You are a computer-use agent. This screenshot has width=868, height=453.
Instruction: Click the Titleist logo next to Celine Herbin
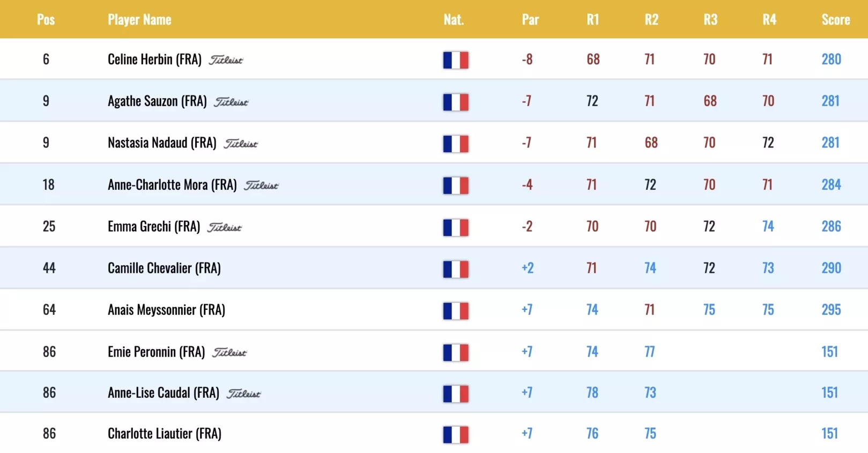226,60
